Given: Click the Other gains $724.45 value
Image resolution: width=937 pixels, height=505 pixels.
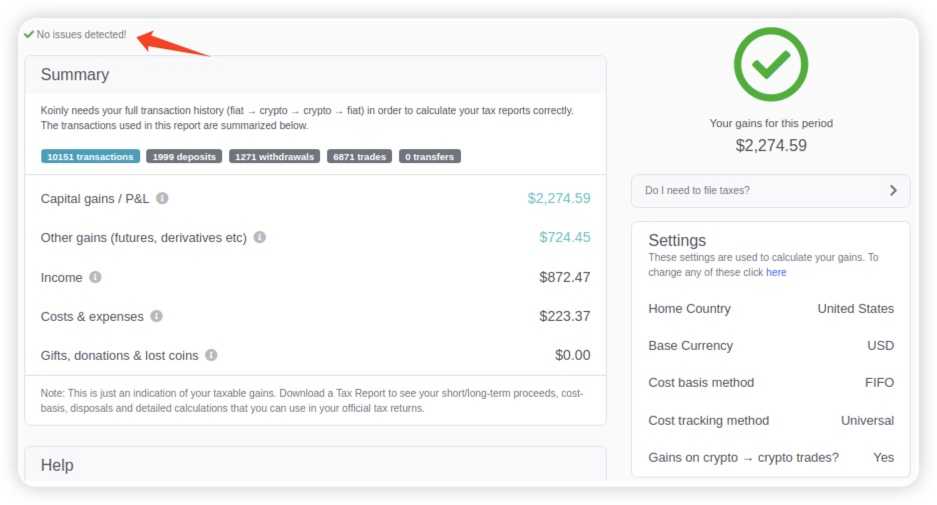Looking at the screenshot, I should (x=564, y=237).
